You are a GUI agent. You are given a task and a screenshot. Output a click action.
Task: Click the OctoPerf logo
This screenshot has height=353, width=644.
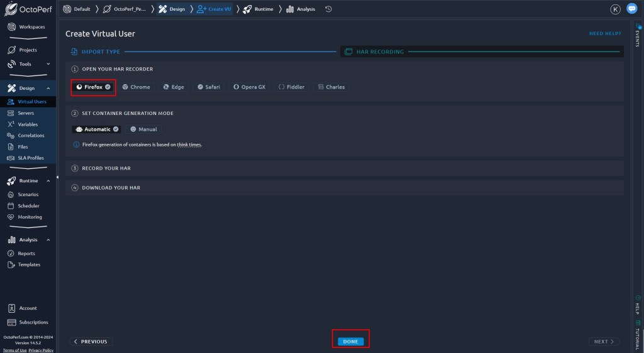point(28,9)
